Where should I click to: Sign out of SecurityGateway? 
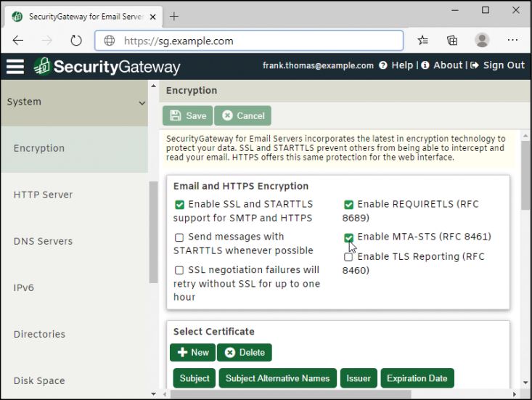(x=504, y=65)
